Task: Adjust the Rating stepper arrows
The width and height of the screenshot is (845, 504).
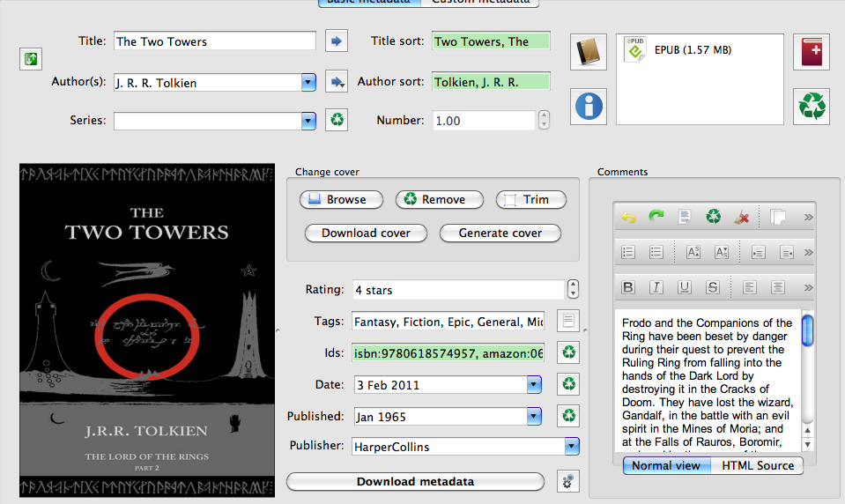Action: [x=573, y=290]
